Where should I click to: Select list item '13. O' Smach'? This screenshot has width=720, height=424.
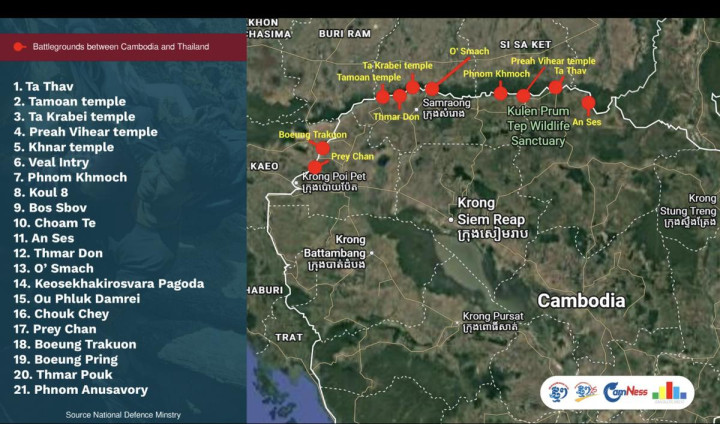pyautogui.click(x=54, y=268)
